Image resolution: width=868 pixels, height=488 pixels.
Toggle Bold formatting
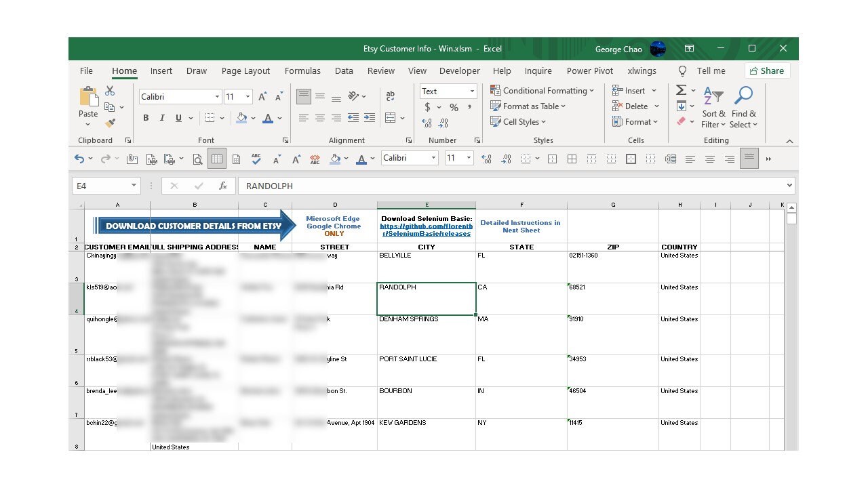tap(146, 118)
